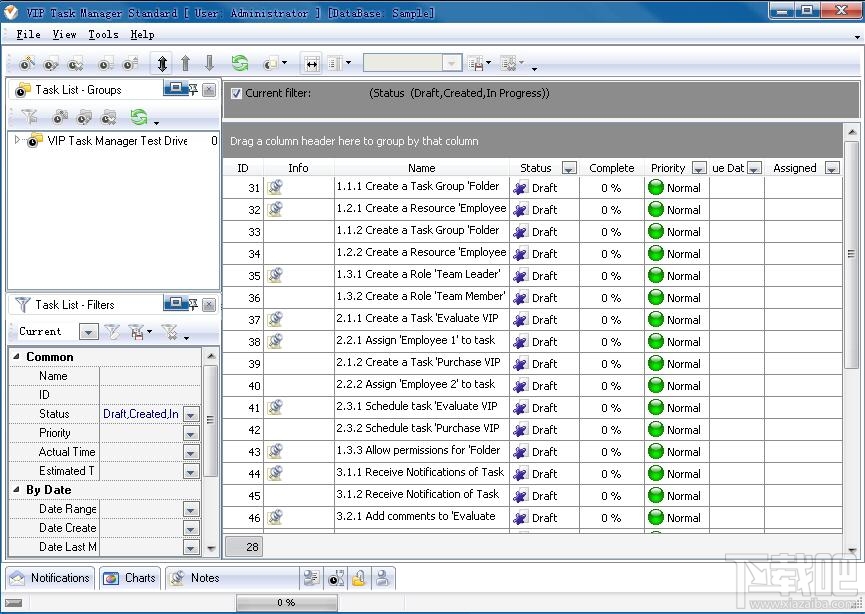
Task: Open the Tools menu
Action: [103, 34]
